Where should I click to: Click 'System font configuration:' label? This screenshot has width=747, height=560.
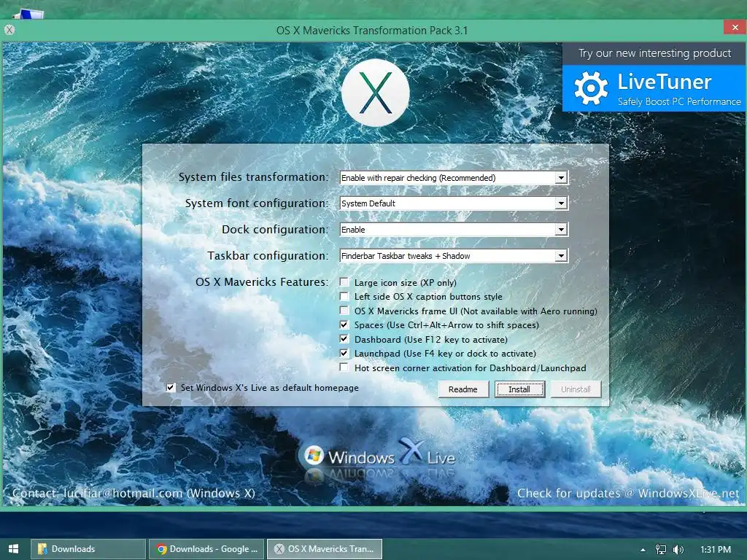(x=257, y=203)
